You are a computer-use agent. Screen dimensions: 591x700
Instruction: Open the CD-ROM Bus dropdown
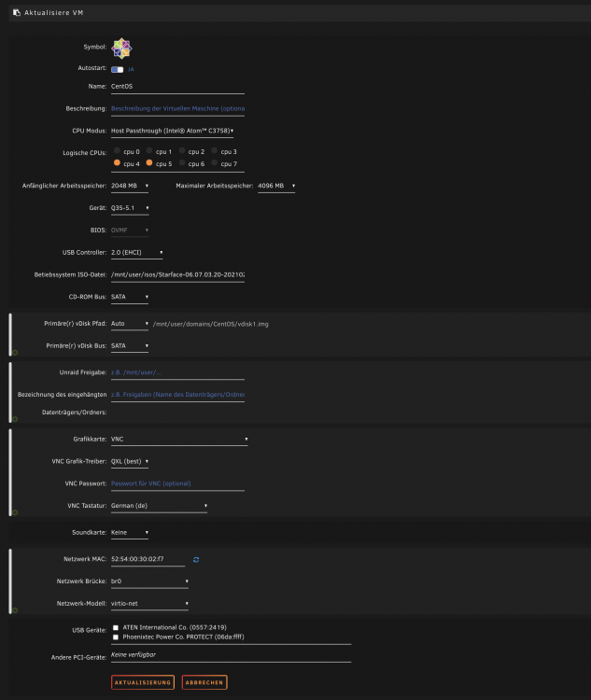click(x=130, y=298)
